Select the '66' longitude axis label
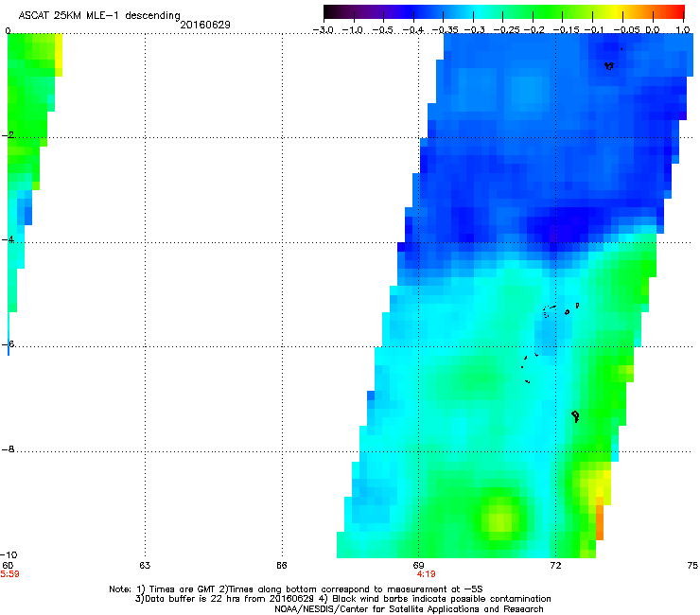700x615 pixels. 281,566
